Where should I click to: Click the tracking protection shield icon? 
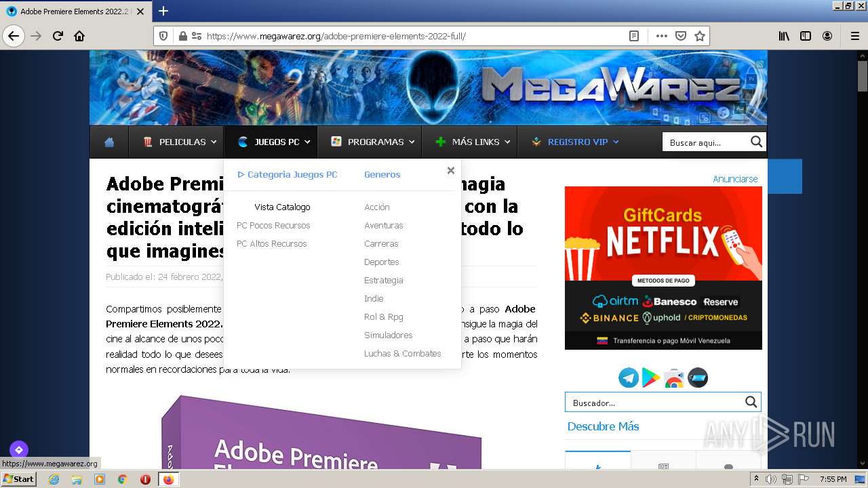click(x=163, y=36)
